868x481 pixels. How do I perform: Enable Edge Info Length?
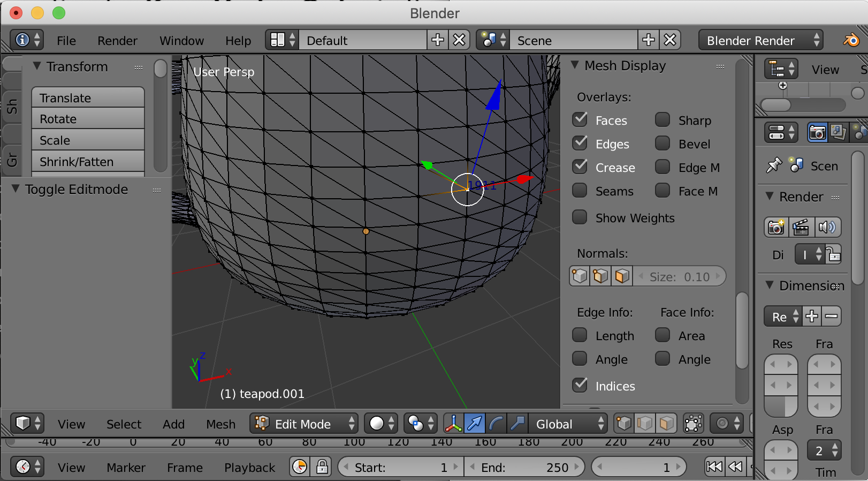(580, 335)
